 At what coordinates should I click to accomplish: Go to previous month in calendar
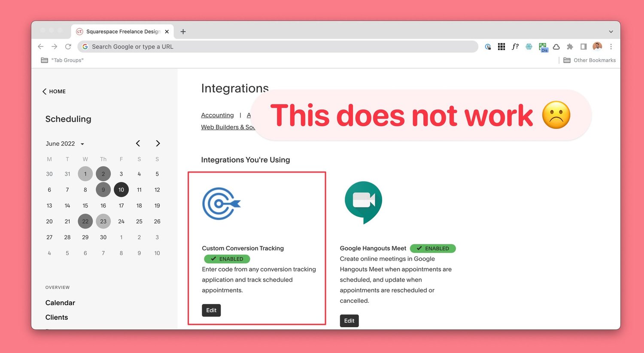click(138, 143)
